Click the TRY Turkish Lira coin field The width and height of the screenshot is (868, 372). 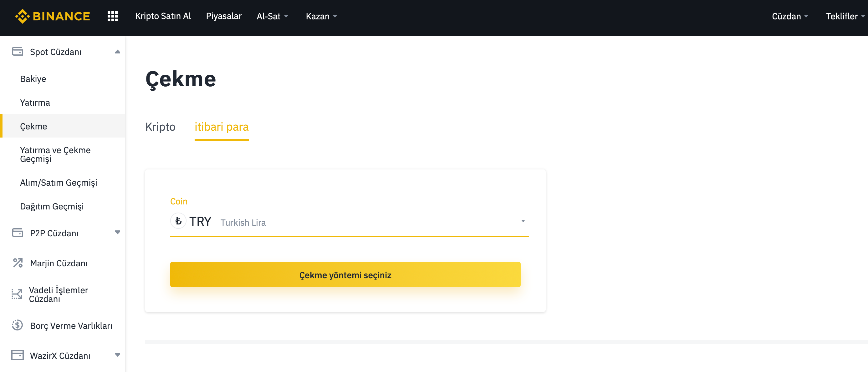click(349, 222)
